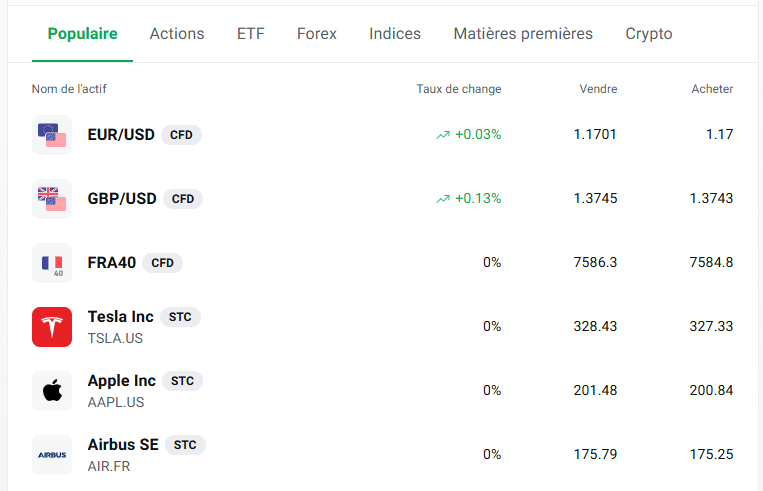The width and height of the screenshot is (763, 491).
Task: Click the green trend arrow beside +0.13%
Action: click(443, 199)
